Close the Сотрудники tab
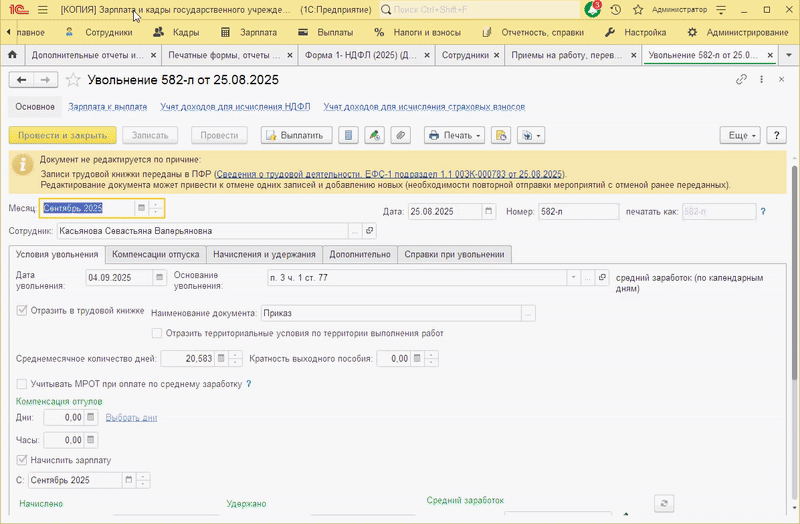 496,55
